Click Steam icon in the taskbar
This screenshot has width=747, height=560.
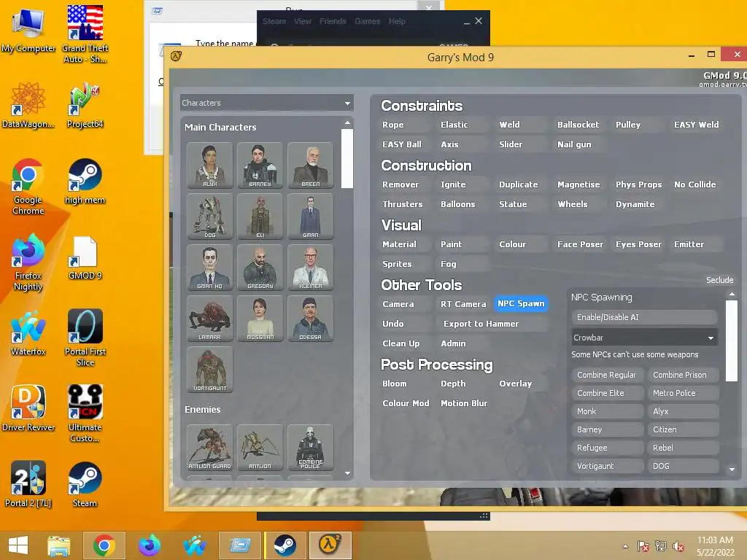285,545
